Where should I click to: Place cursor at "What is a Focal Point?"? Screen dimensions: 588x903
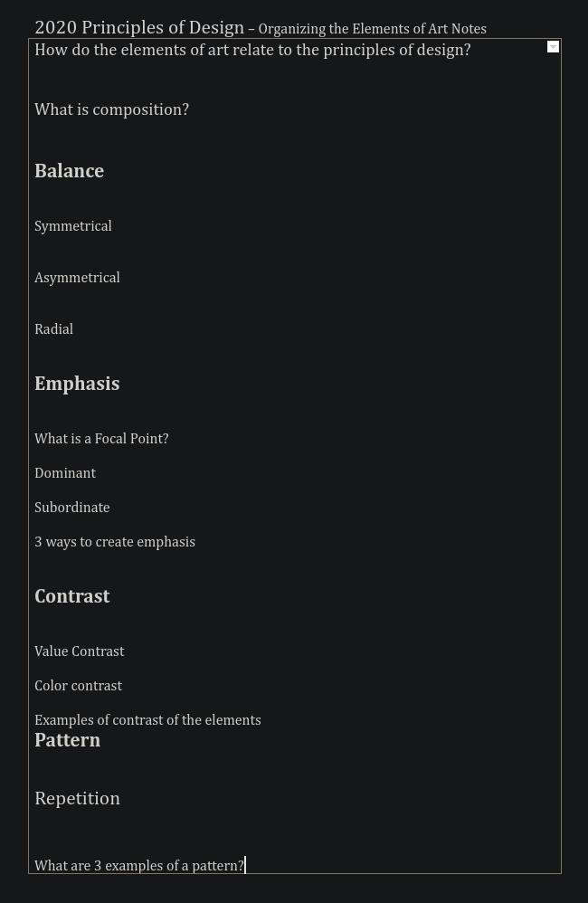[x=101, y=438]
